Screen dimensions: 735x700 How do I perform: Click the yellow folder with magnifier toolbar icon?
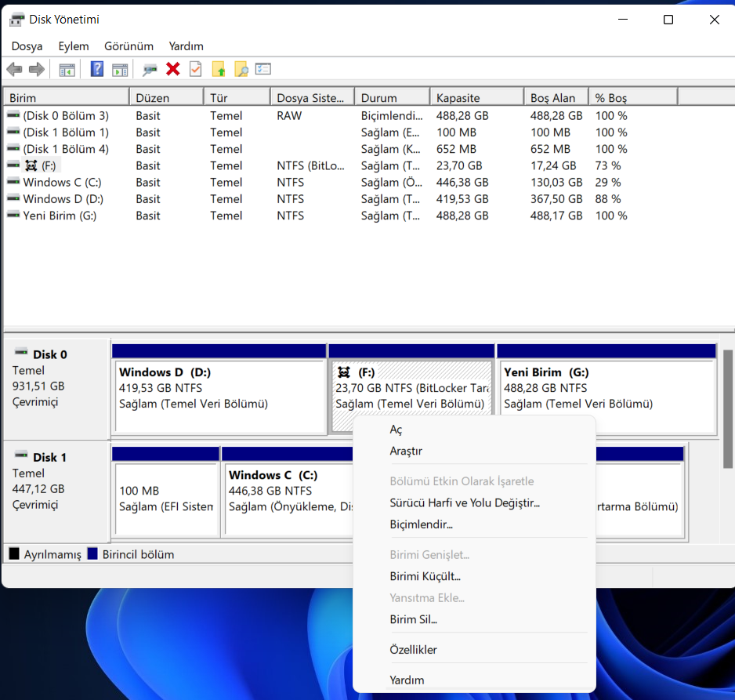tap(241, 70)
